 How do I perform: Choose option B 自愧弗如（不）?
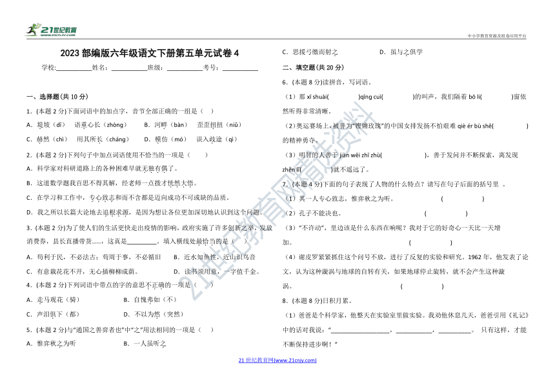150,300
